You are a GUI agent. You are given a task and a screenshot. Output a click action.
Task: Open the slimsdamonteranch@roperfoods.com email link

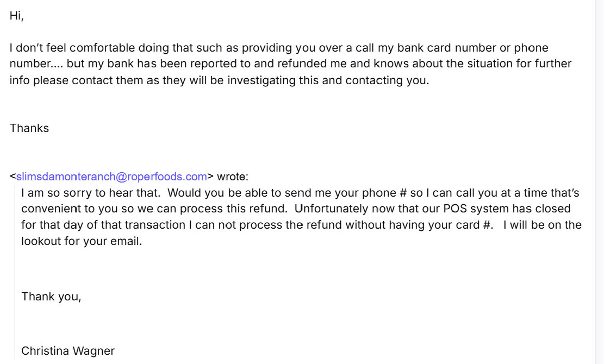pyautogui.click(x=112, y=177)
